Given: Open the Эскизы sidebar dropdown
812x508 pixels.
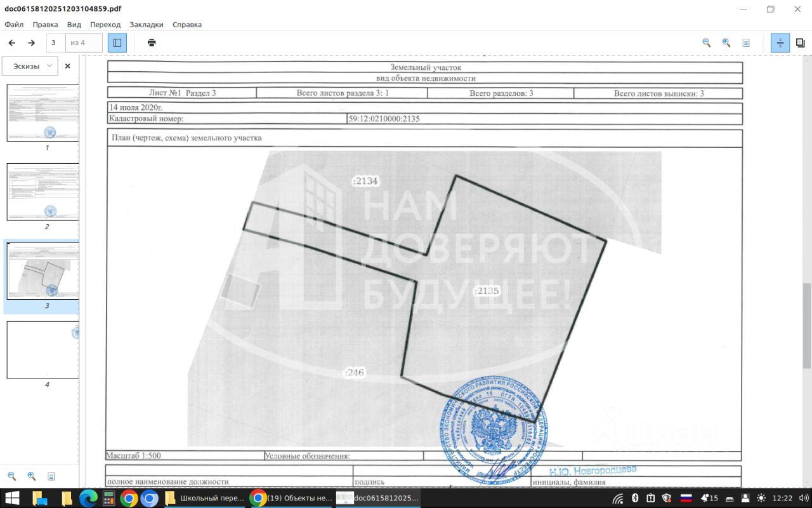Looking at the screenshot, I should (30, 66).
